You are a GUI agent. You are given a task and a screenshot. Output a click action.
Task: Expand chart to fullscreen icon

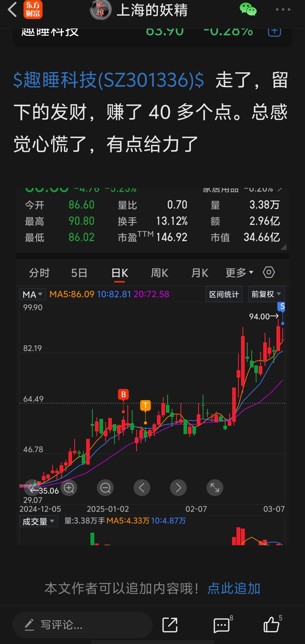215,488
